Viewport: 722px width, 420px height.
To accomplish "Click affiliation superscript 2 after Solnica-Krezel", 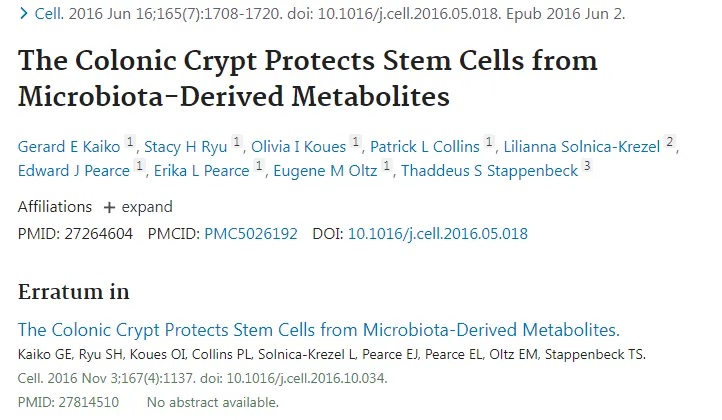I will [x=670, y=141].
